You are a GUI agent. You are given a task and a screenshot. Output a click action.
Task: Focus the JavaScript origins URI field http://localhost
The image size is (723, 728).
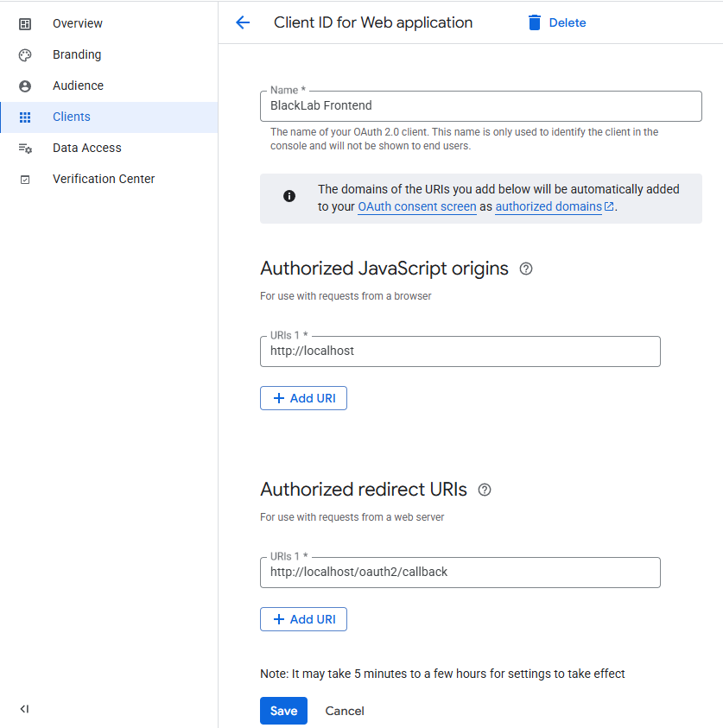pos(460,351)
